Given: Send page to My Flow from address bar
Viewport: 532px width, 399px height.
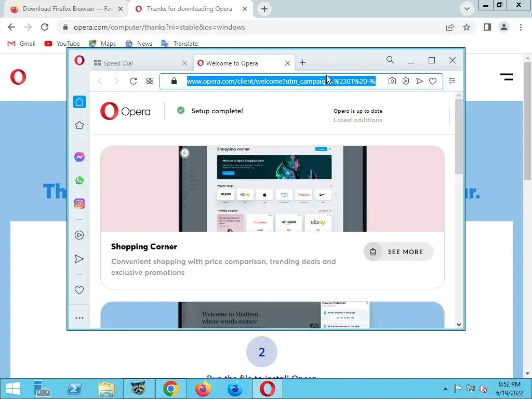Looking at the screenshot, I should tap(419, 81).
